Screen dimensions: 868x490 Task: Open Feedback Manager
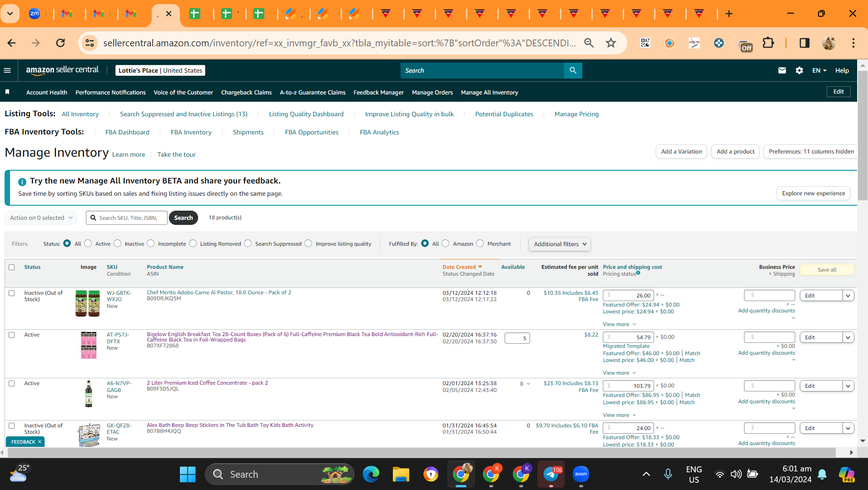[x=379, y=92]
